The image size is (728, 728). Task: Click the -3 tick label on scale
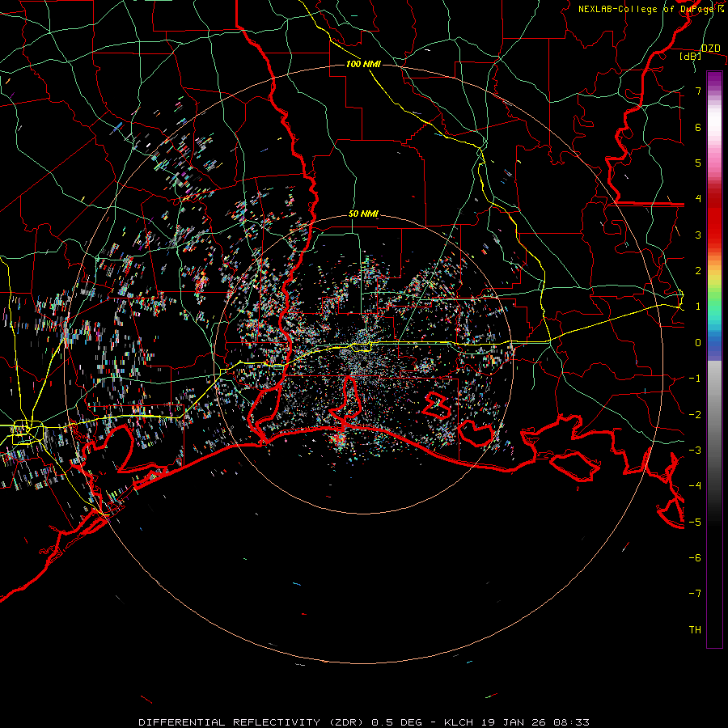click(x=695, y=451)
